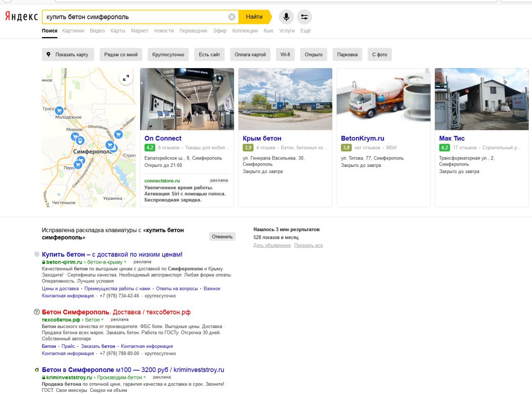Viewport: 532px width, 394px height.
Task: Click the Показать карту button
Action: tap(68, 54)
